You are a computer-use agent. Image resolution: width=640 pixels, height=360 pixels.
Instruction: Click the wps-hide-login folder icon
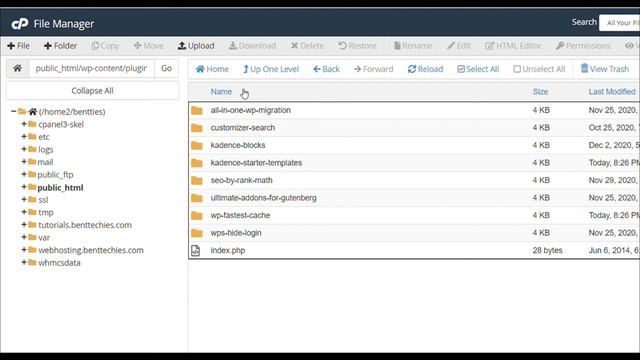click(197, 233)
